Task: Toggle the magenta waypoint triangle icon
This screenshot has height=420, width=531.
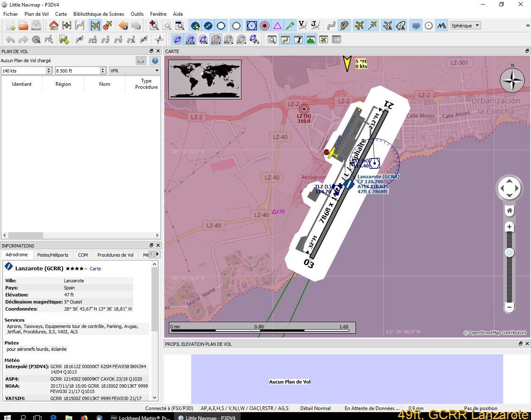Action: 277,26
